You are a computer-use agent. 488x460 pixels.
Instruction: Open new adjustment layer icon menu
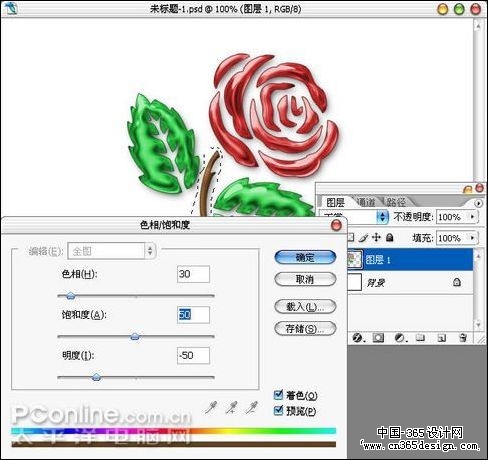(400, 338)
